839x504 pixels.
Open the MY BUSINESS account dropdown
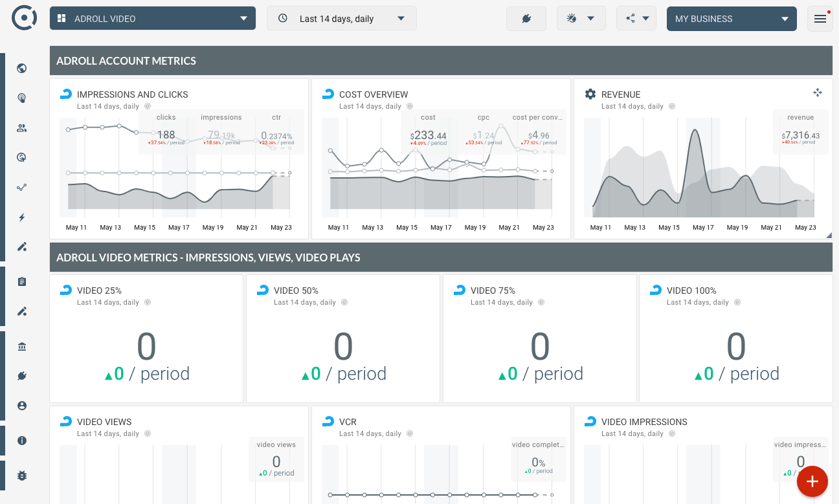coord(732,18)
